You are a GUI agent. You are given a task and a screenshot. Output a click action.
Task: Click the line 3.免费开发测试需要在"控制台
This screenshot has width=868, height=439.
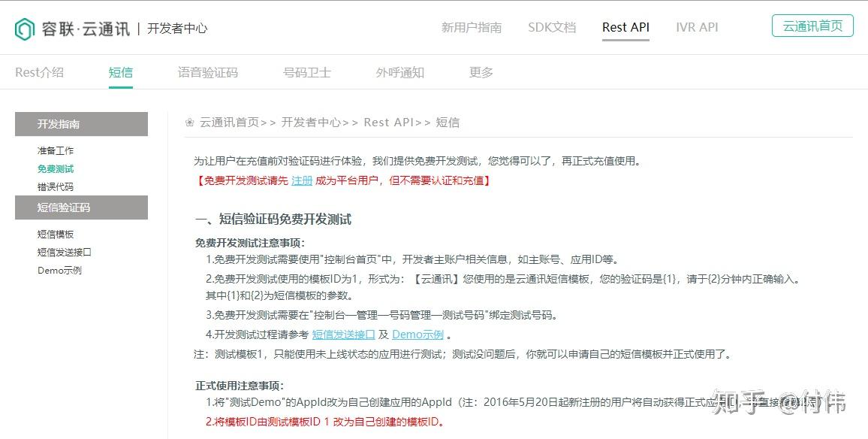381,316
